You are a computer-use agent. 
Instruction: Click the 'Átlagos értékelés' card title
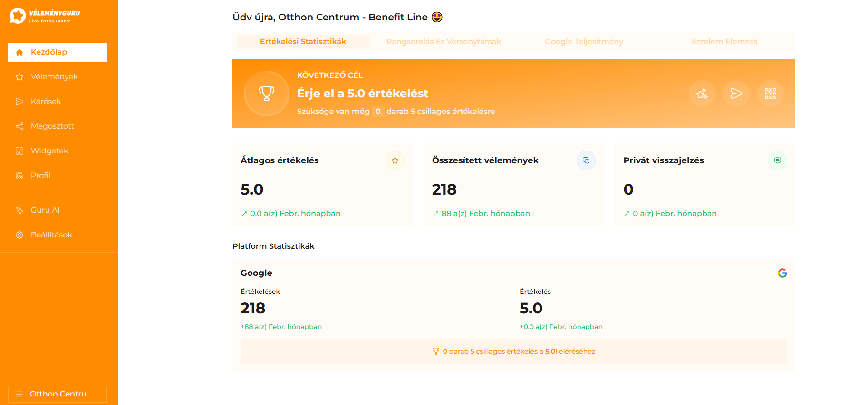coord(280,160)
